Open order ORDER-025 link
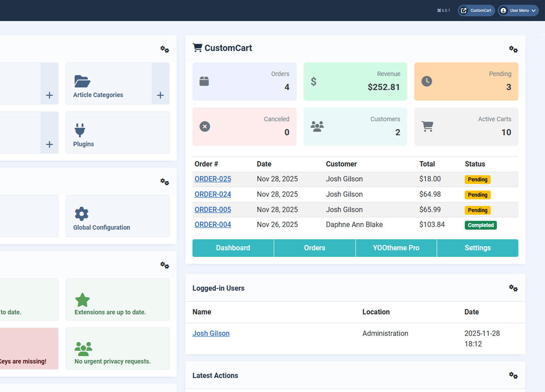The width and height of the screenshot is (545, 392). pyautogui.click(x=213, y=179)
